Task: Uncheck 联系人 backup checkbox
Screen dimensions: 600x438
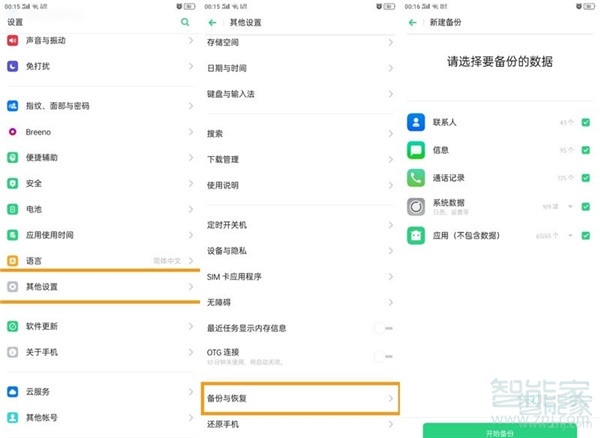Action: pyautogui.click(x=585, y=122)
